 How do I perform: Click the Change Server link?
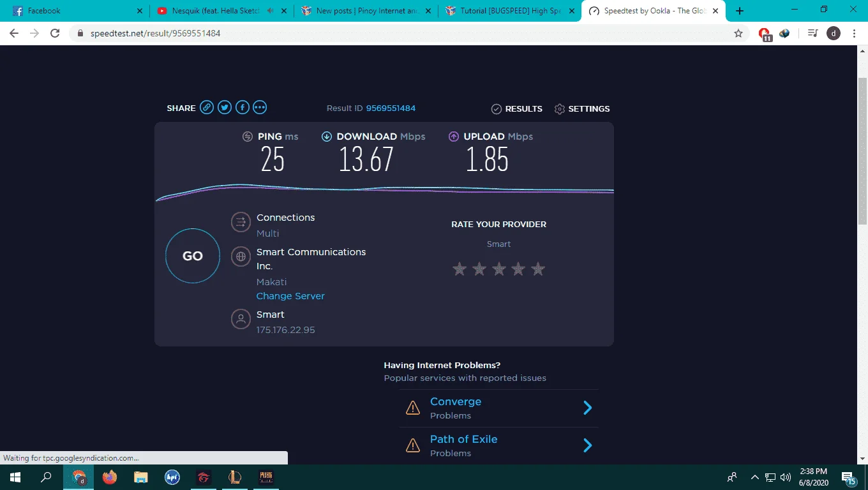pos(290,296)
